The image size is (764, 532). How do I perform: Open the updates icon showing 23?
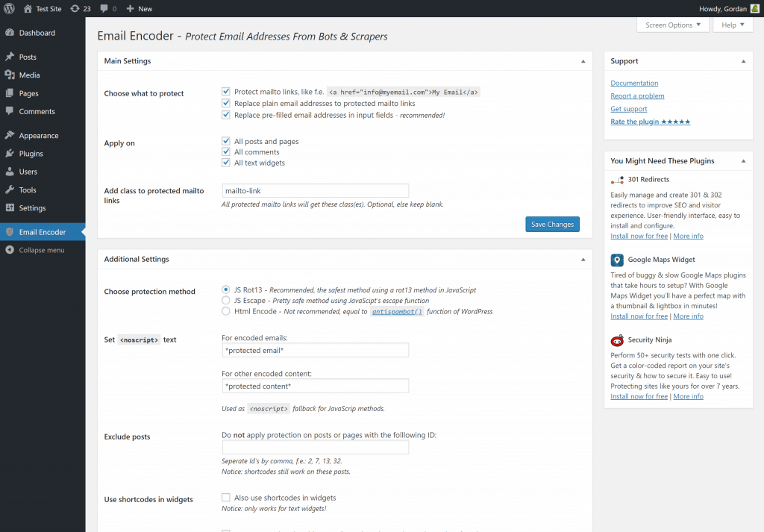79,8
